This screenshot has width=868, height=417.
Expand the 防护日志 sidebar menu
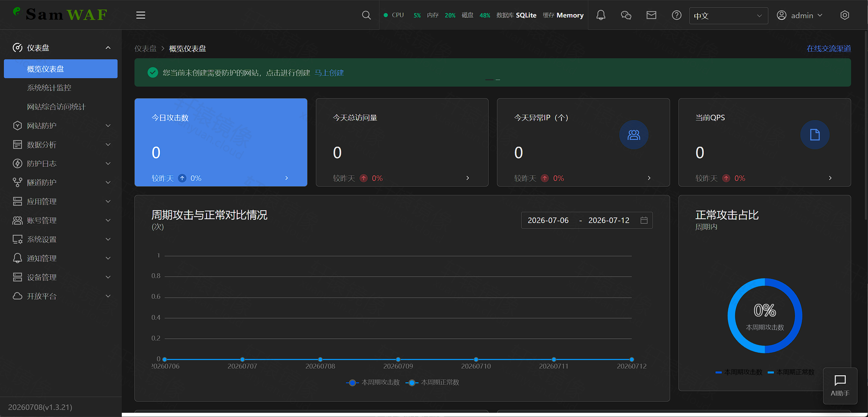(61, 163)
